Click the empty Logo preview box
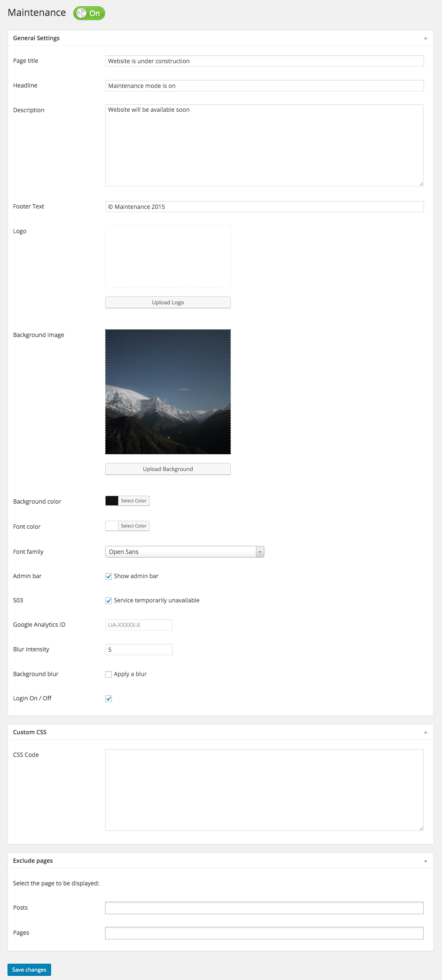This screenshot has height=980, width=442. (168, 257)
